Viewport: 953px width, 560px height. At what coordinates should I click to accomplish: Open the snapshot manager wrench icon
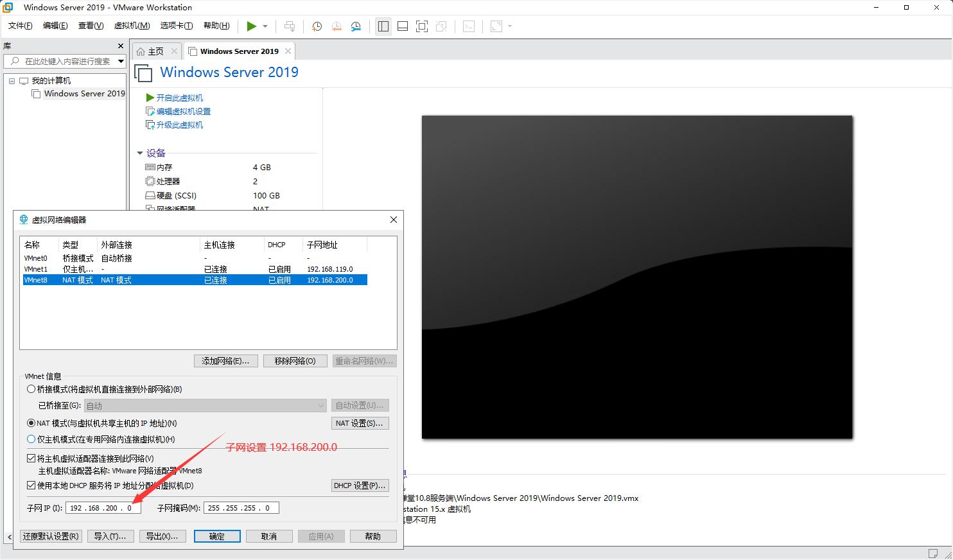click(356, 26)
